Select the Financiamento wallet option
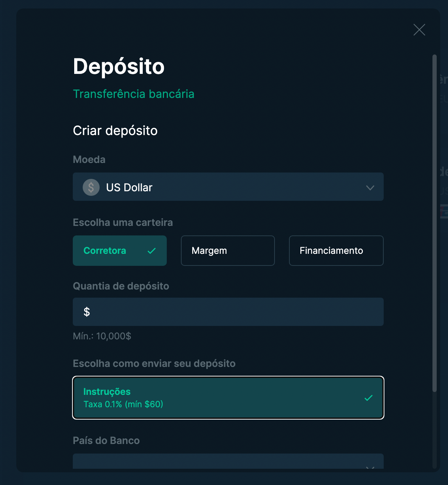This screenshot has height=485, width=448. (x=336, y=251)
